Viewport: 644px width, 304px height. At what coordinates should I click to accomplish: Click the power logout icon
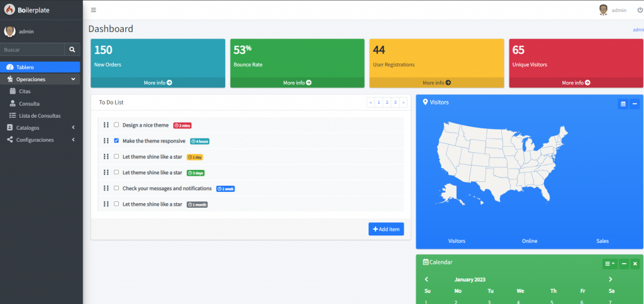point(640,10)
